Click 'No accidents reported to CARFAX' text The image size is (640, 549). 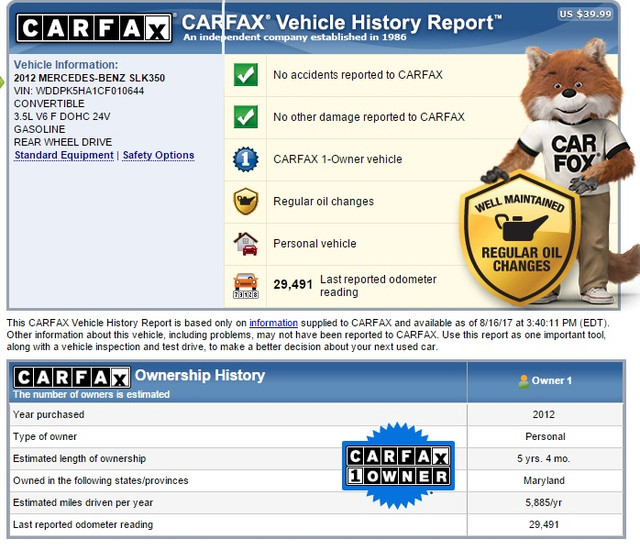click(x=358, y=75)
